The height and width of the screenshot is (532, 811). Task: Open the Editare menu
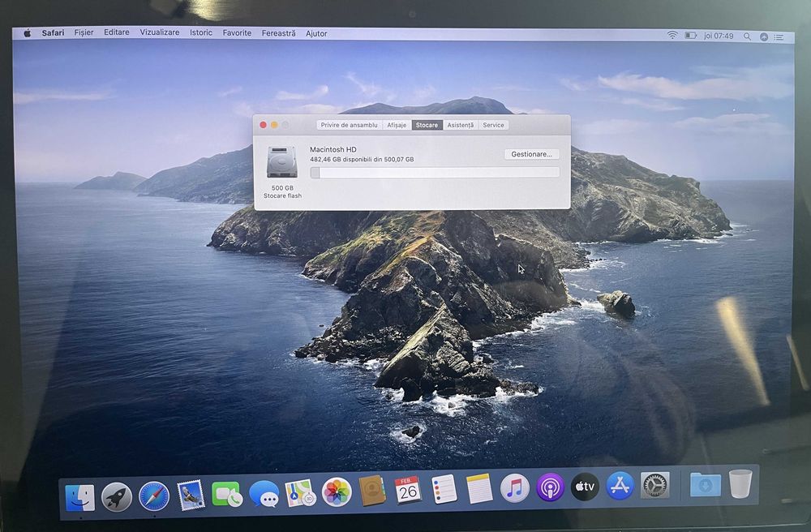116,32
